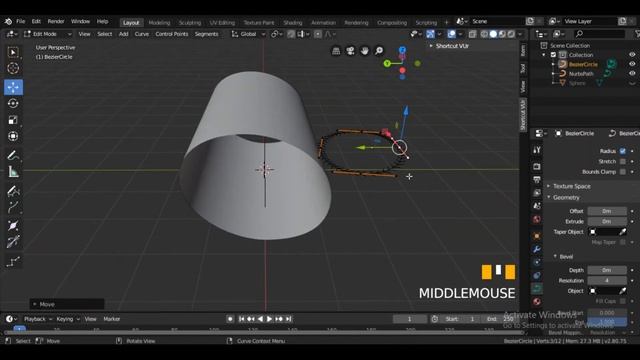Toggle the Fill Caps checkbox

pos(622,301)
